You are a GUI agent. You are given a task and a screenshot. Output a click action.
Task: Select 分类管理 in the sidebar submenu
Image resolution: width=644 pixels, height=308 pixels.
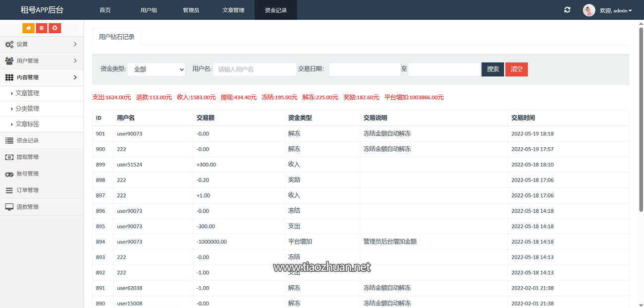27,109
